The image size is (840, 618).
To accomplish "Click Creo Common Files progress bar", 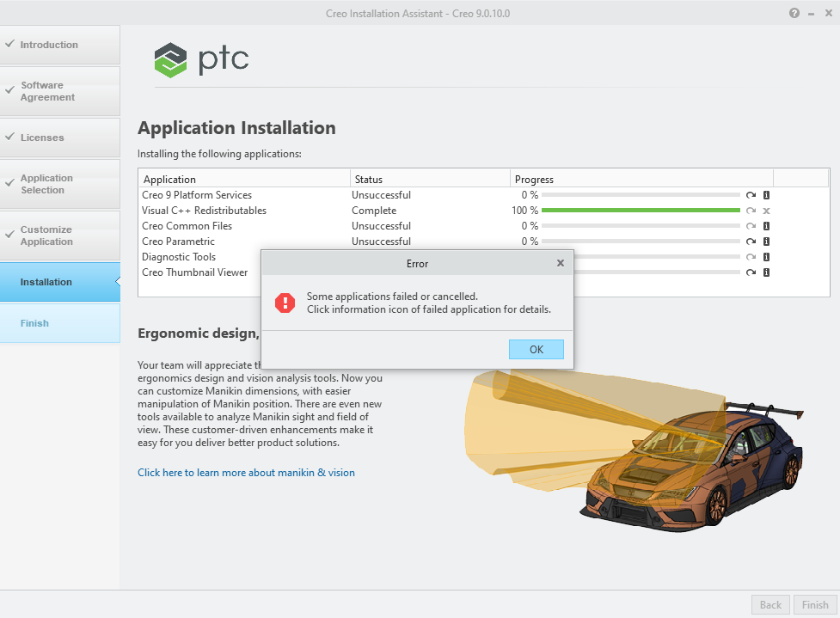I will 641,226.
